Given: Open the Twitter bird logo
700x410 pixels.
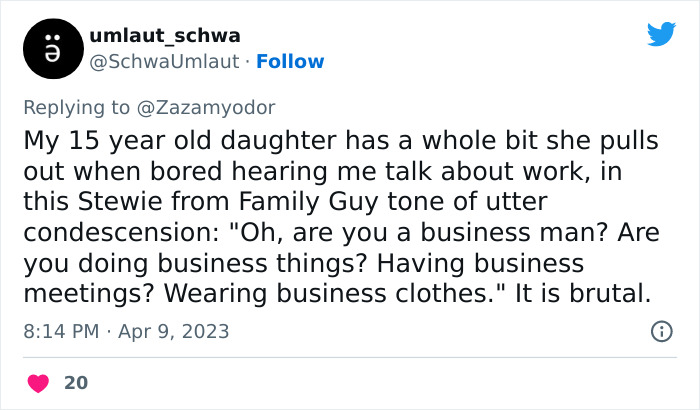Looking at the screenshot, I should [x=661, y=35].
